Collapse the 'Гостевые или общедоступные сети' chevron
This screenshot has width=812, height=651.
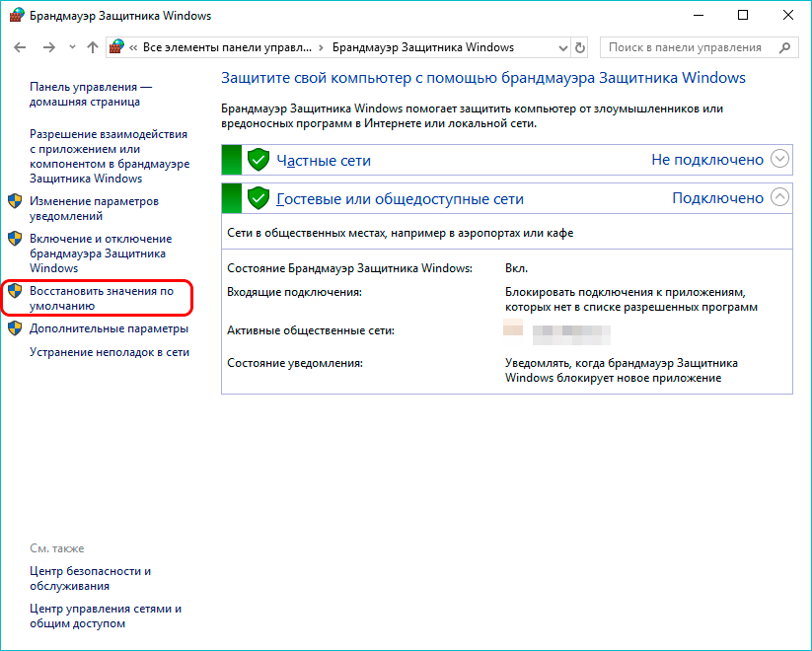(779, 197)
